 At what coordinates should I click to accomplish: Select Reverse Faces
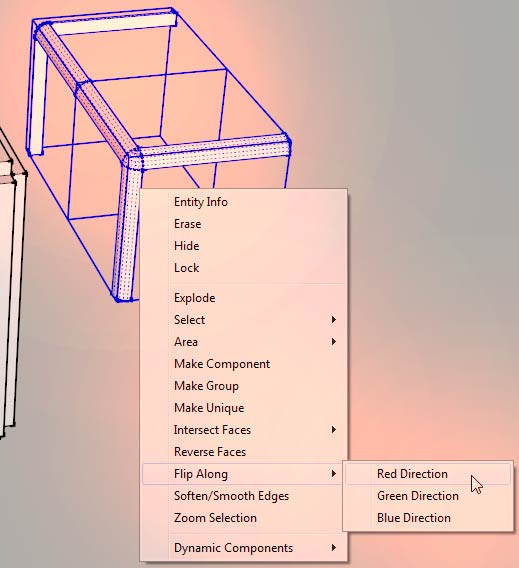tap(243, 452)
